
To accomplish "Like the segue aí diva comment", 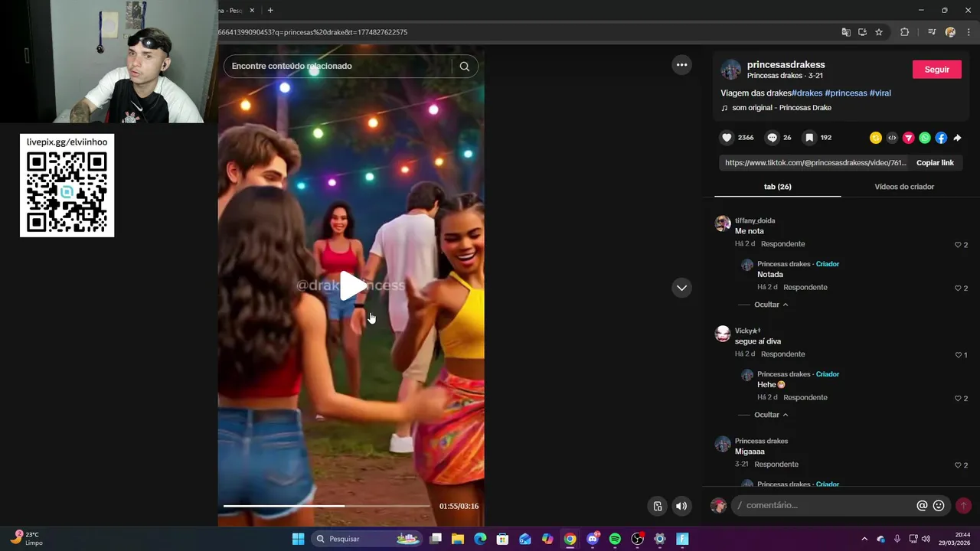I will (x=957, y=355).
